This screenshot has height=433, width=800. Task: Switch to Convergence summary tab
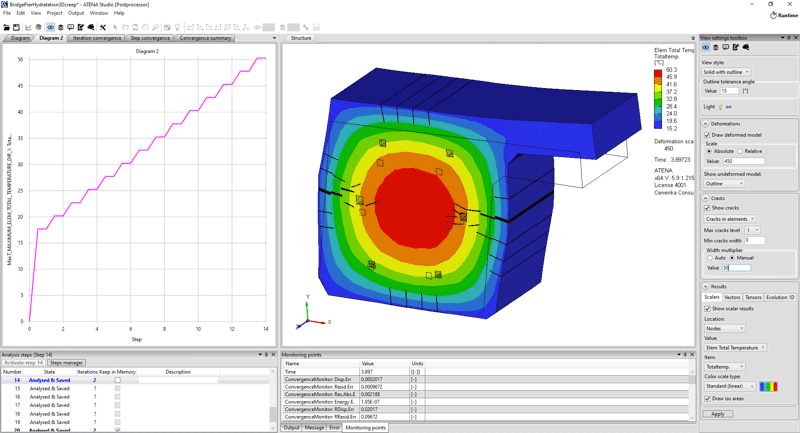click(205, 38)
